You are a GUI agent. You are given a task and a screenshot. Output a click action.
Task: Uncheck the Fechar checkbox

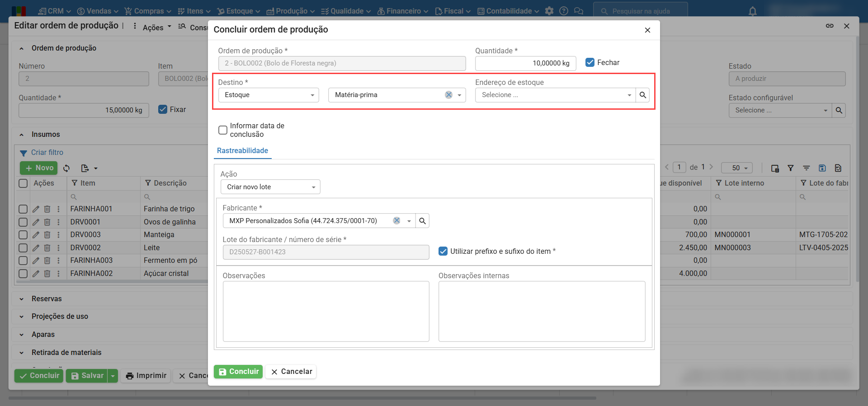590,62
